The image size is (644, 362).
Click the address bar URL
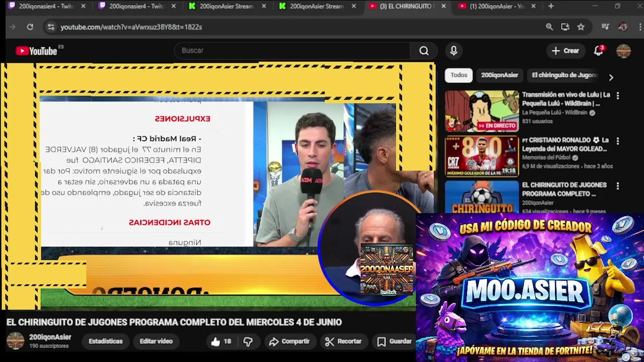point(131,27)
